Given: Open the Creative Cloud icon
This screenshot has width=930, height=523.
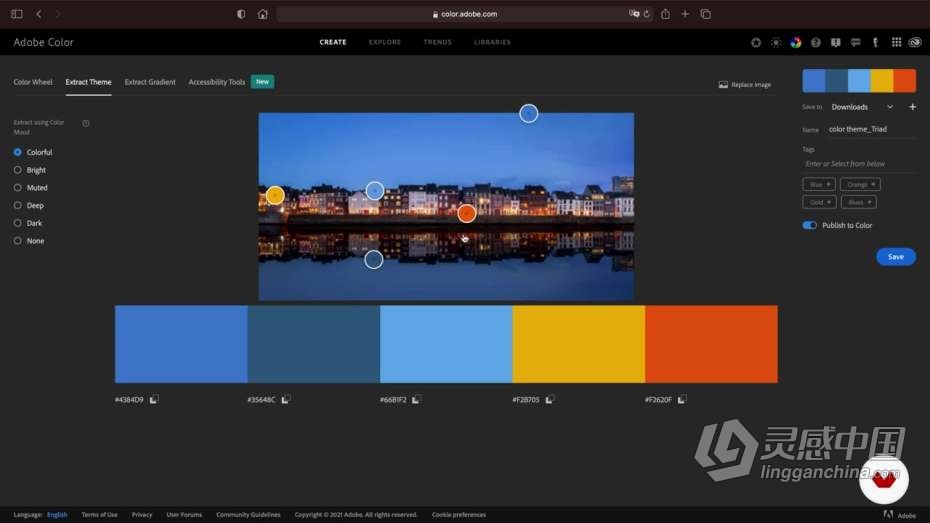Looking at the screenshot, I should click(x=915, y=42).
